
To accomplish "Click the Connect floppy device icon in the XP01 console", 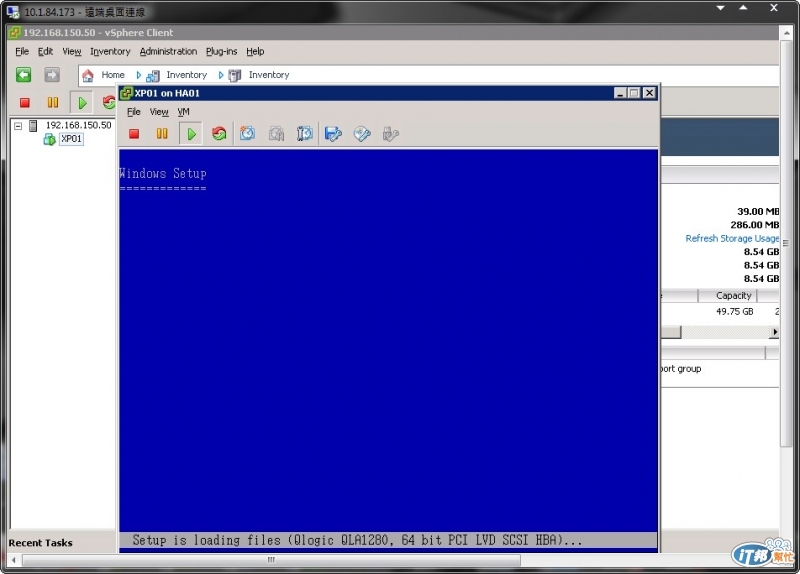I will (333, 134).
